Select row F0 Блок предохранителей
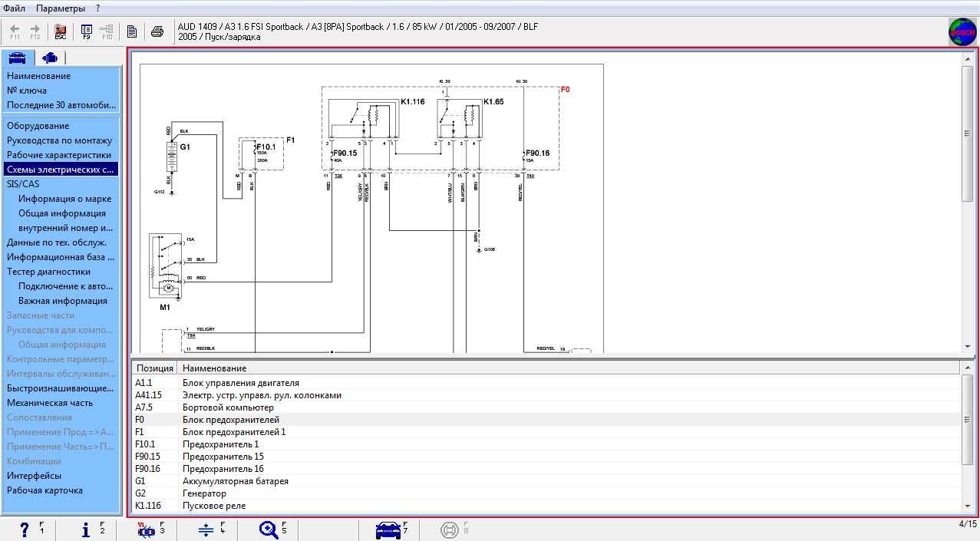This screenshot has width=980, height=541. coord(546,420)
